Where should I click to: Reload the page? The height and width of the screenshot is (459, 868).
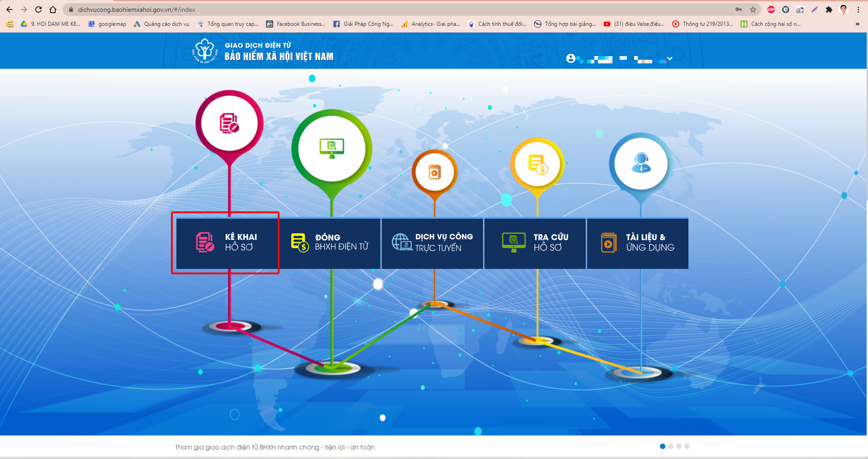[x=38, y=10]
